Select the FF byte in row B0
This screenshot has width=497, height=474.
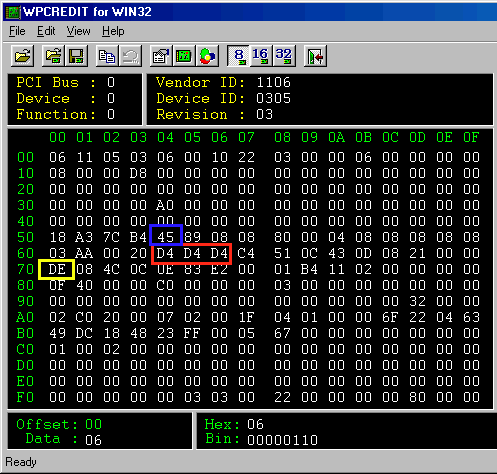(x=192, y=333)
